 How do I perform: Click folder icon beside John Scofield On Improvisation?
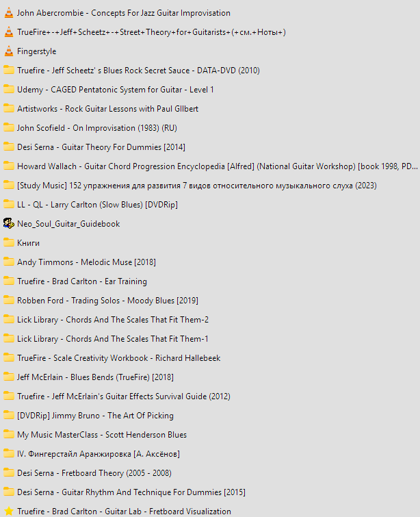[x=9, y=127]
